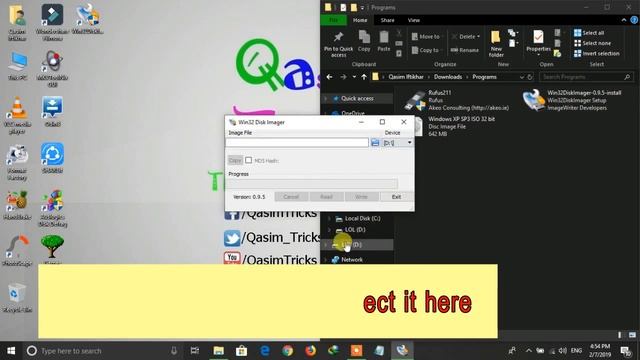Open VLC media player desktop shortcut
Screen dimensions: 640x360
click(x=17, y=116)
